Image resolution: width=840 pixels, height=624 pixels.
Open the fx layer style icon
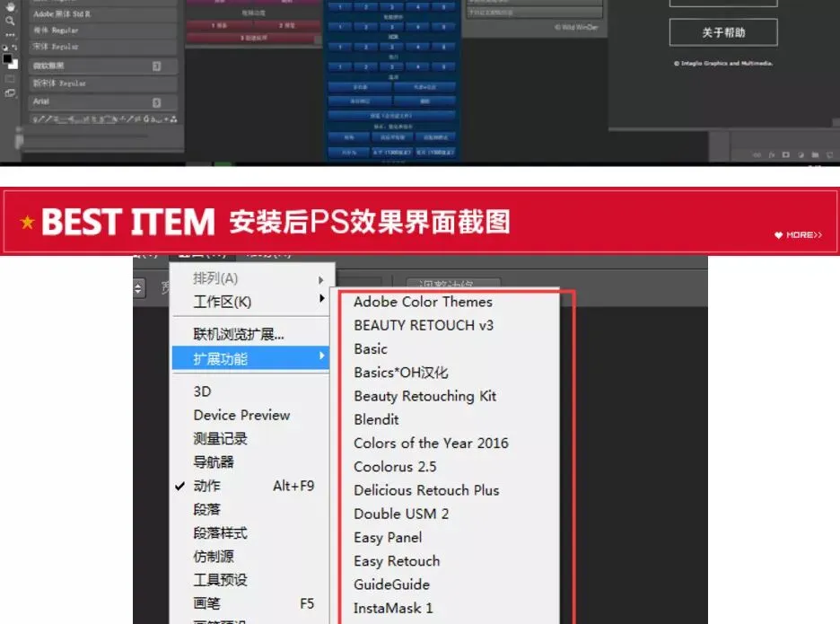(x=772, y=155)
